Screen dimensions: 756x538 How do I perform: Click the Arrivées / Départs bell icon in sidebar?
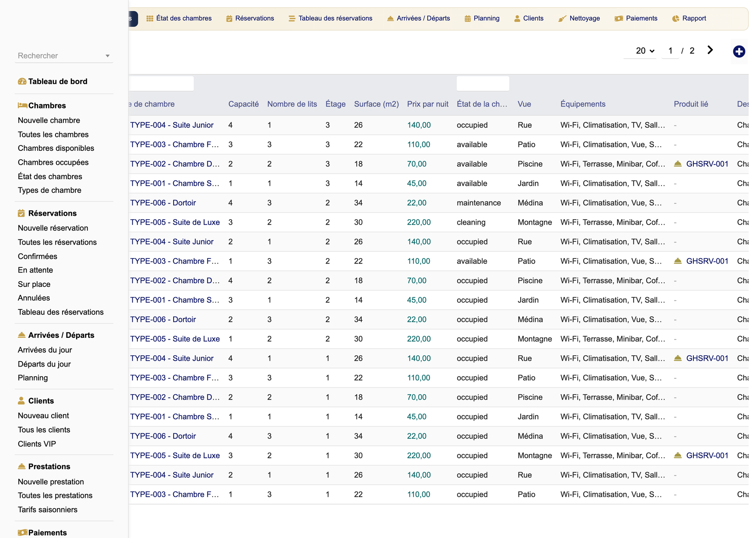[x=22, y=335]
